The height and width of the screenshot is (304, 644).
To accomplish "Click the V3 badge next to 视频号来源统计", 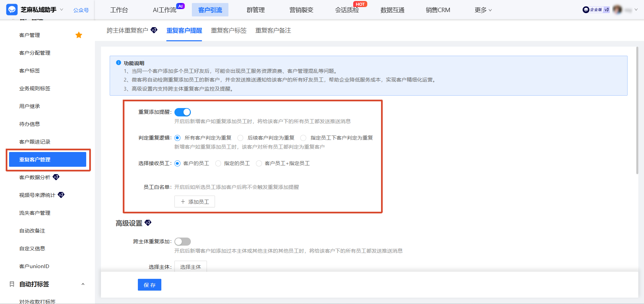I will click(x=61, y=195).
